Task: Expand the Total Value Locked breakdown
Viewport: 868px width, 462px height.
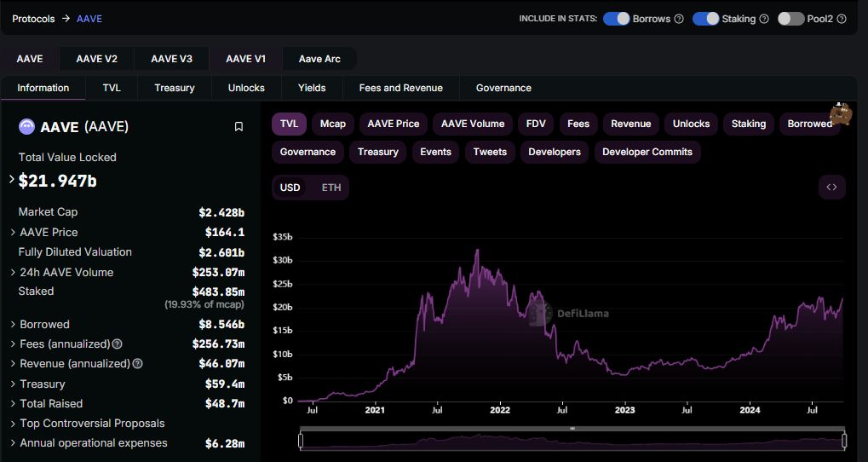Action: tap(12, 180)
